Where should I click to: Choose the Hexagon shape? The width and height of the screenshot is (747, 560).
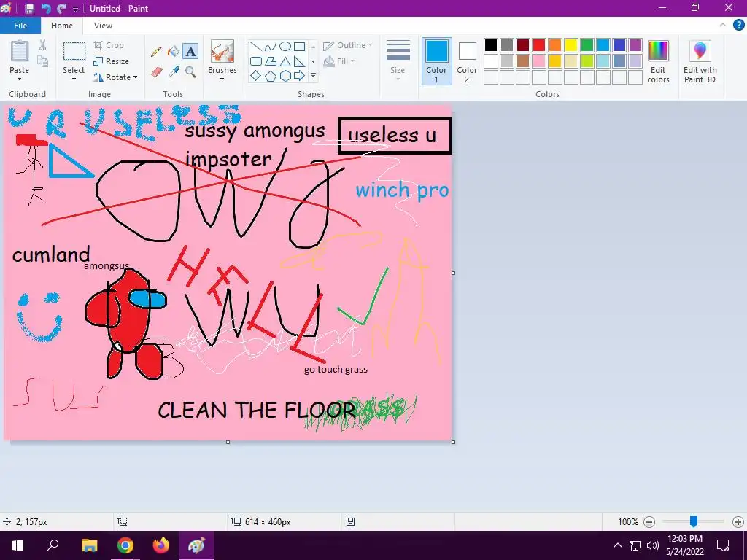click(x=285, y=76)
